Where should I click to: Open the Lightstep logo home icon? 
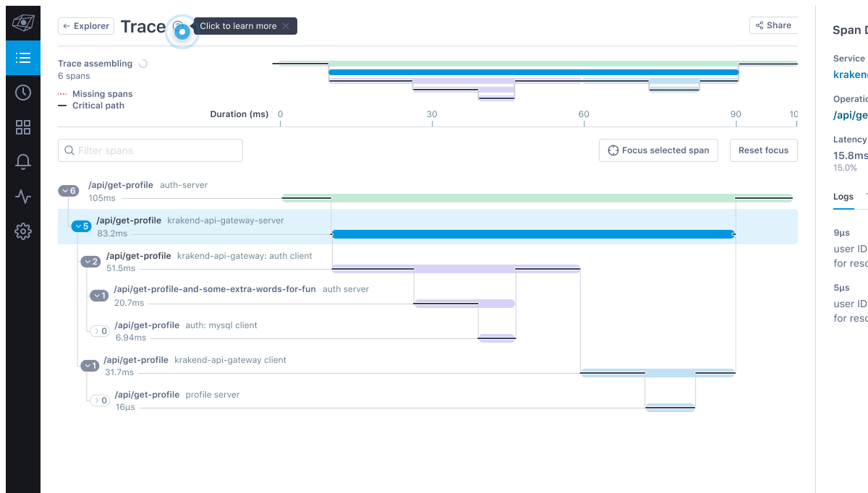(x=23, y=23)
